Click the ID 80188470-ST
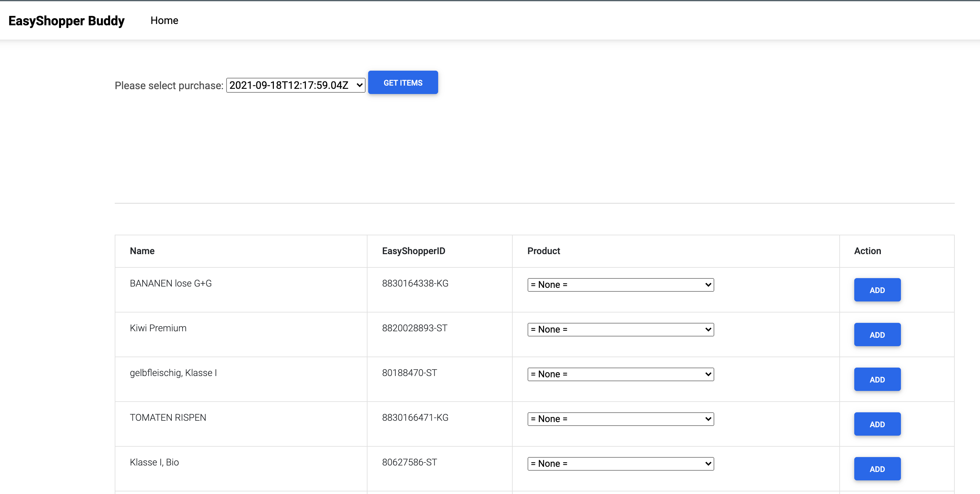The image size is (980, 494). [x=409, y=372]
